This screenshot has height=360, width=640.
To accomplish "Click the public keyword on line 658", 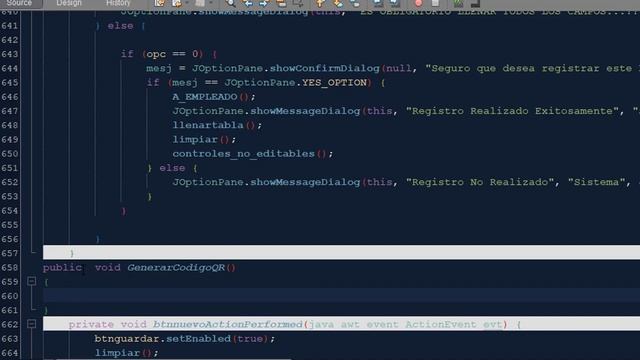I will click(62, 268).
